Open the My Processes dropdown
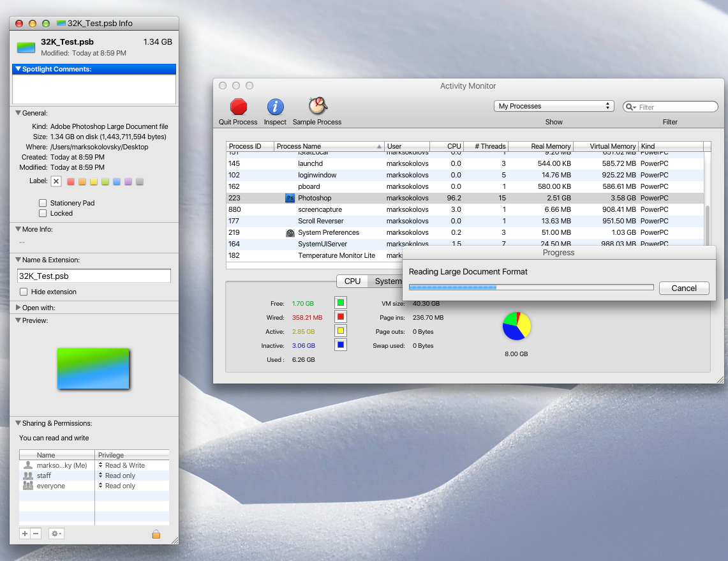The width and height of the screenshot is (728, 561). [554, 107]
